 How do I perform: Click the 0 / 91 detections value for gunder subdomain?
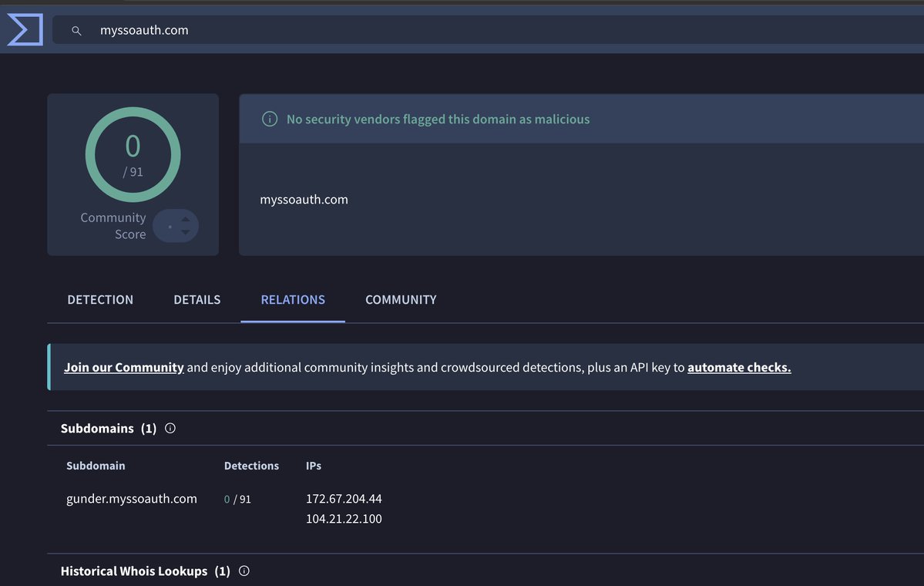click(x=237, y=500)
